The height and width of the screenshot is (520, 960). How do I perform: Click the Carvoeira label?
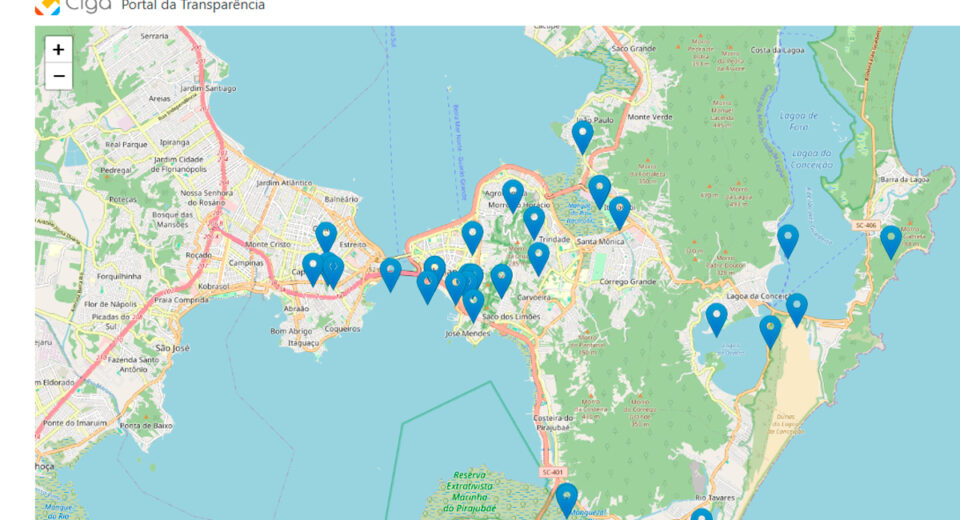click(x=534, y=297)
